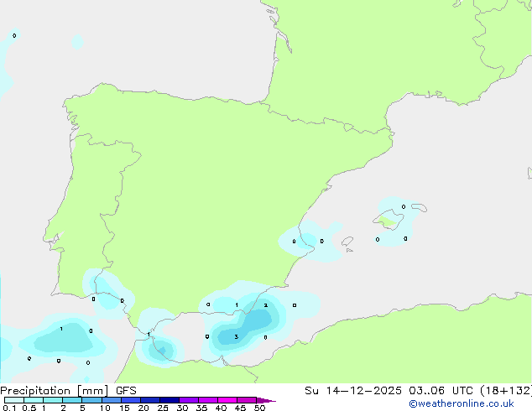Click the 'GFS' model label

click(126, 391)
